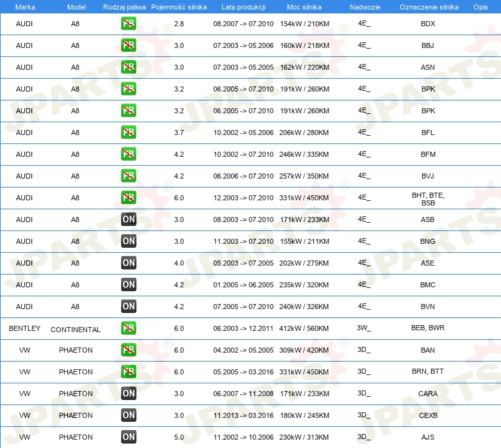Image resolution: width=501 pixels, height=448 pixels.
Task: Click the petrol icon in the Bentley Continental row
Action: point(128,328)
